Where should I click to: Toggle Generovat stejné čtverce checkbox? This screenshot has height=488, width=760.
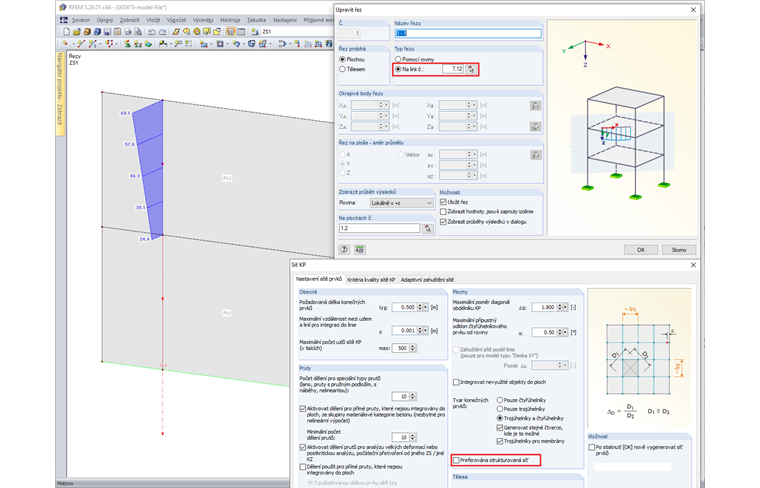500,428
